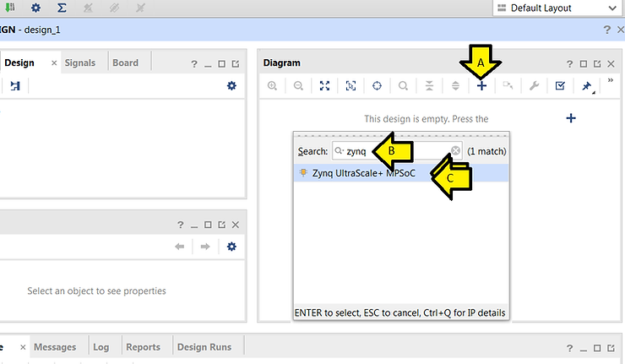Click the gear icon in main toolbar
This screenshot has height=364, width=625.
[35, 8]
